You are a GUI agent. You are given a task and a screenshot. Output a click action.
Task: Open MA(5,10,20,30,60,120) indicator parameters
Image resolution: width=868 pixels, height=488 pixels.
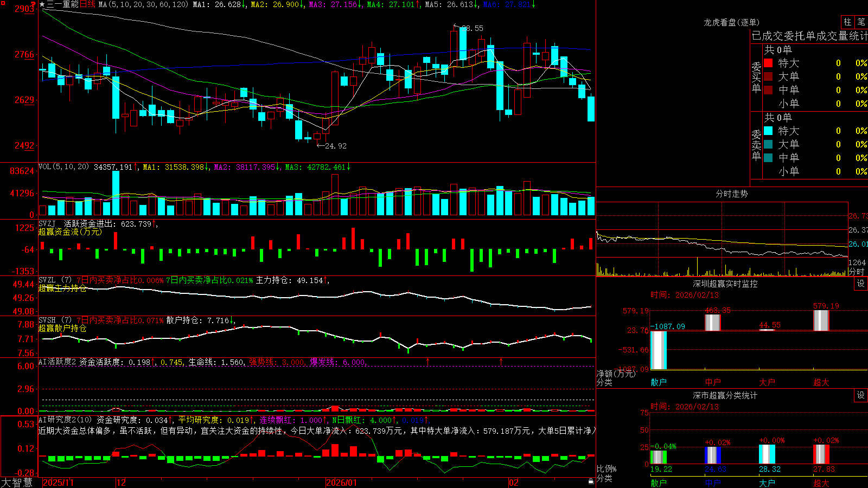[x=144, y=4]
